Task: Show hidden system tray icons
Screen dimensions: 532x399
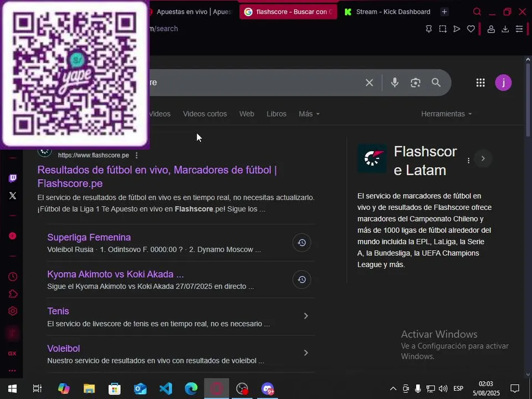Action: click(x=393, y=389)
